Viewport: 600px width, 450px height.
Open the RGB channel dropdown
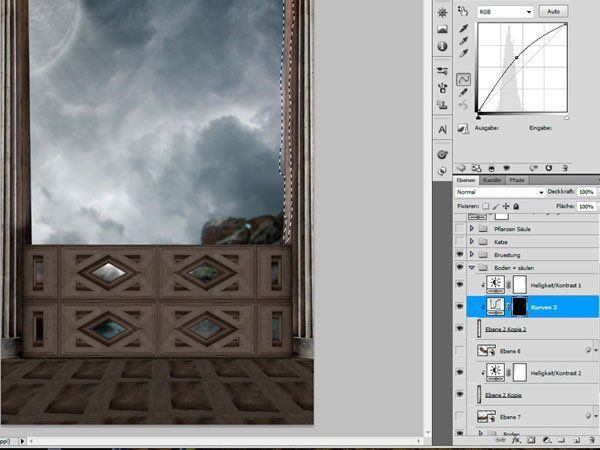click(x=505, y=12)
